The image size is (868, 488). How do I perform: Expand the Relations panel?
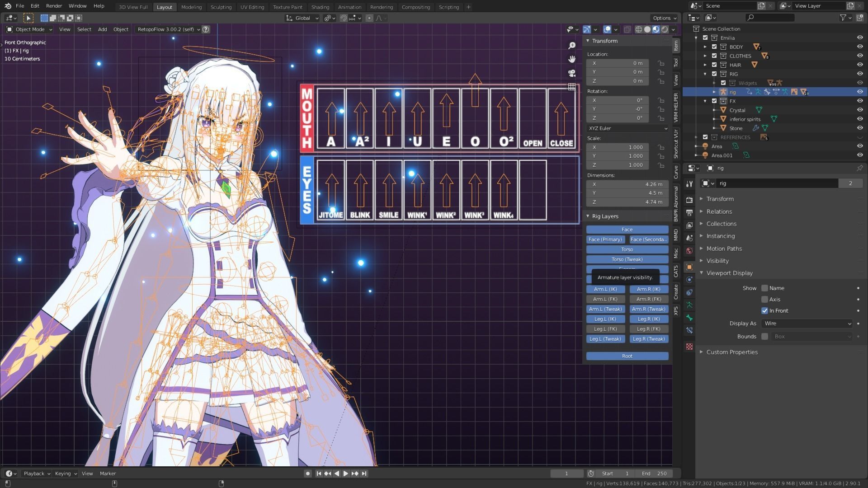tap(719, 211)
